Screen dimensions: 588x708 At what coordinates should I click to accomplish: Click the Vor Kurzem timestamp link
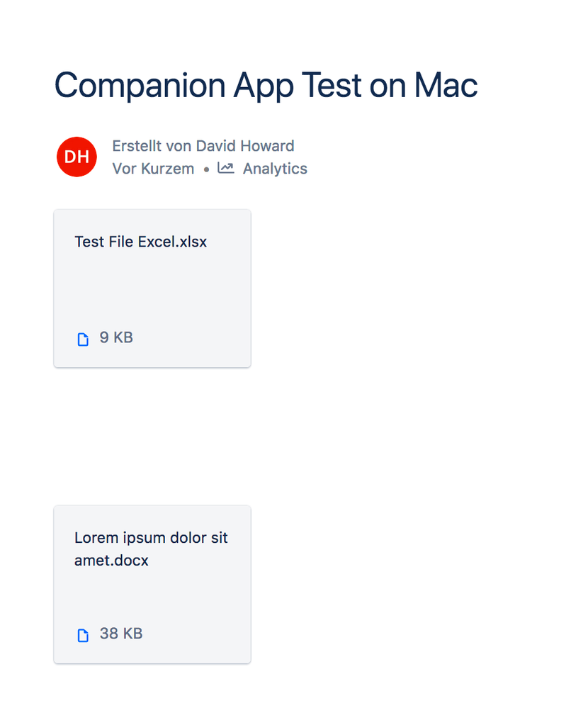tap(154, 169)
